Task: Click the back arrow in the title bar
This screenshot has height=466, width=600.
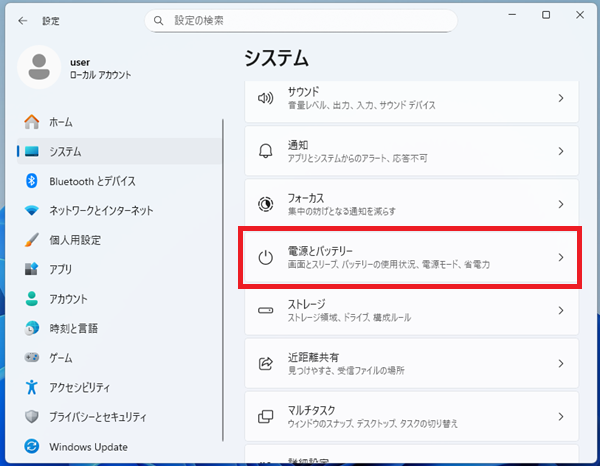Action: click(22, 20)
